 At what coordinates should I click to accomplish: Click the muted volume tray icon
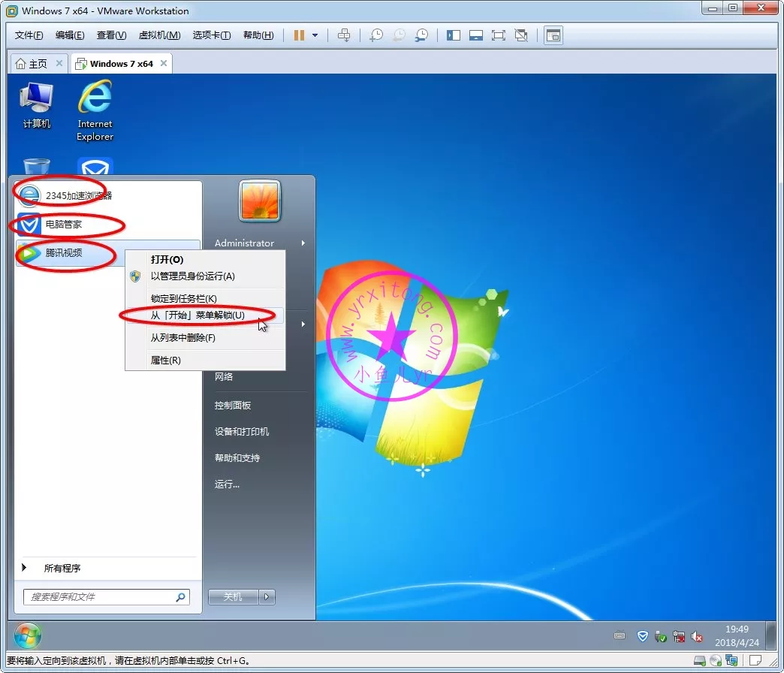point(697,636)
